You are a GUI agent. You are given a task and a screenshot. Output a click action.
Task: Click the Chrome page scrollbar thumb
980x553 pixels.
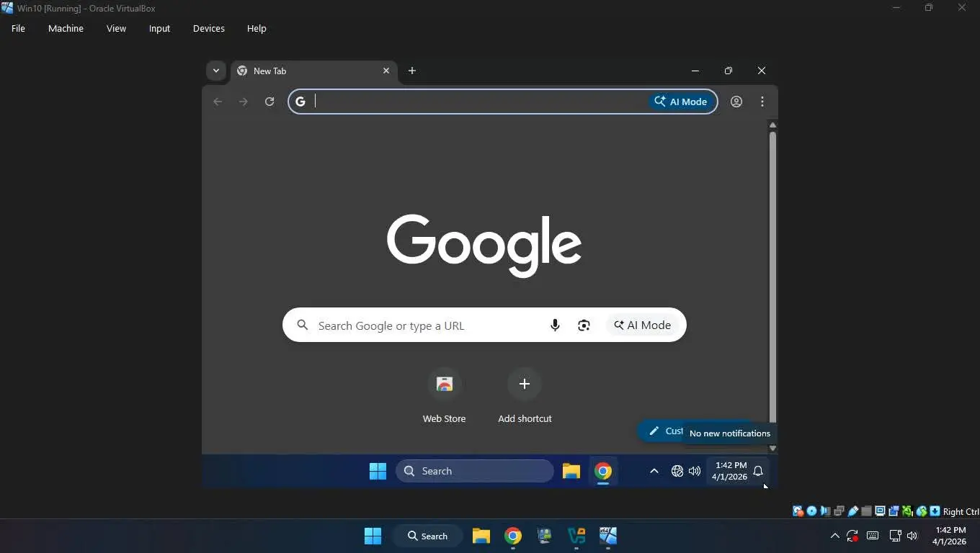tap(772, 277)
